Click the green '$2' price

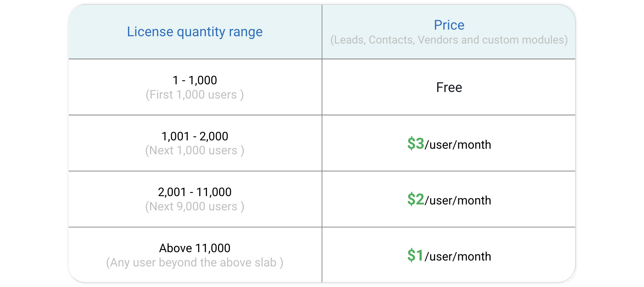(x=416, y=200)
